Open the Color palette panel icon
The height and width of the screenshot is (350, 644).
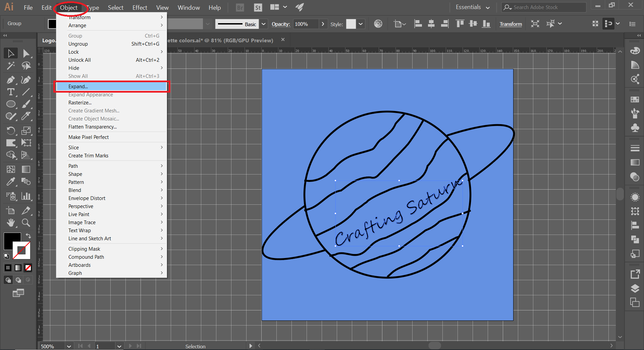pyautogui.click(x=635, y=51)
